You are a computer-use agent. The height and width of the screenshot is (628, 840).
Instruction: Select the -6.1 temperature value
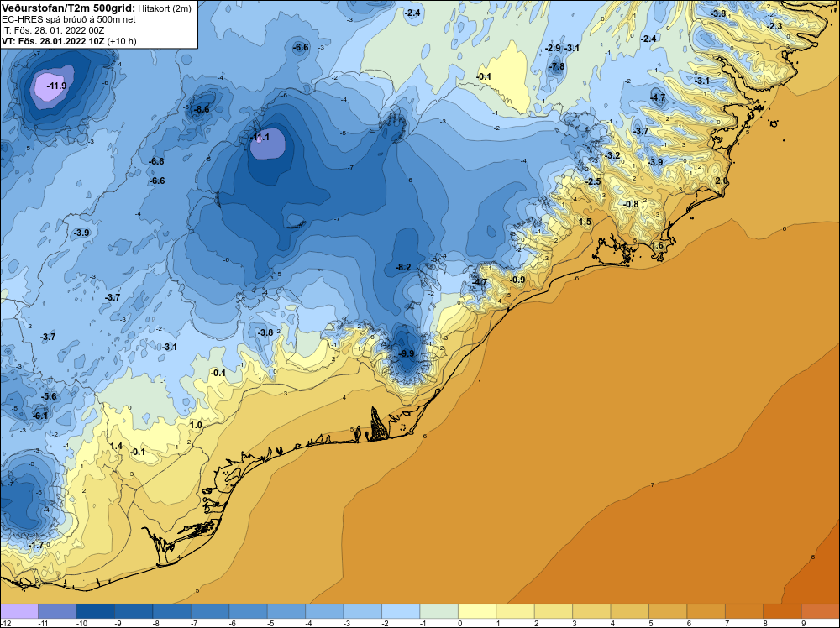coord(40,416)
